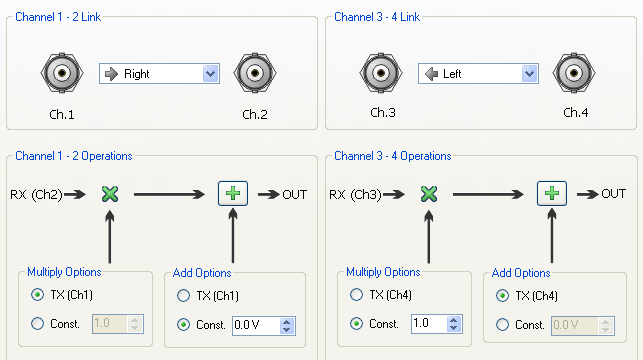The image size is (643, 360).
Task: Click the OUT label in Channel 1-2 Operations
Action: click(x=294, y=194)
